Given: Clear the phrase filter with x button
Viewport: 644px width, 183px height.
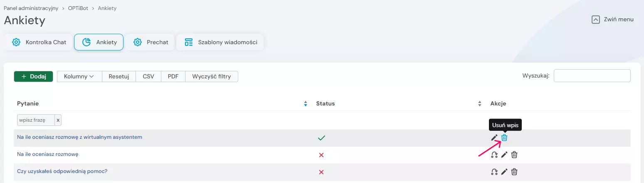Looking at the screenshot, I should 58,120.
